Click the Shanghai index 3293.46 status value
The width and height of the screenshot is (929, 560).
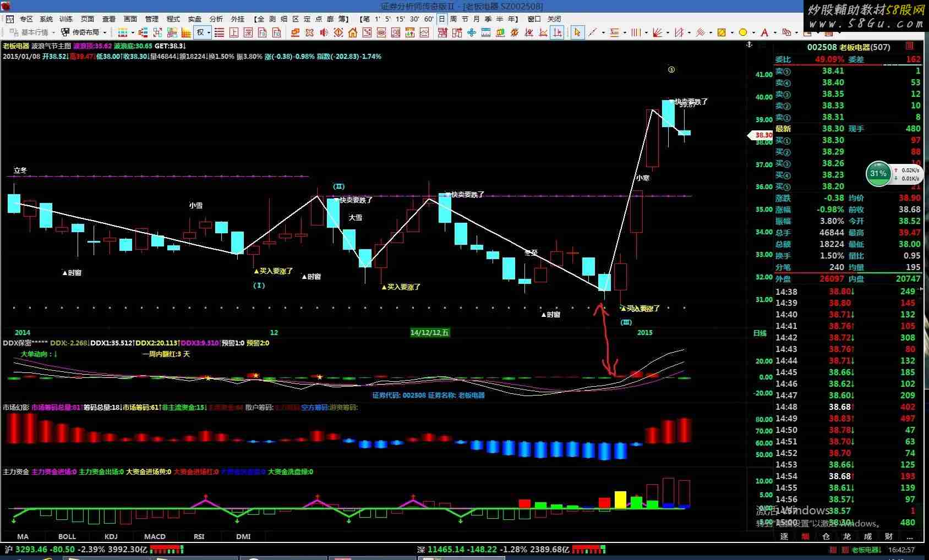pos(31,549)
